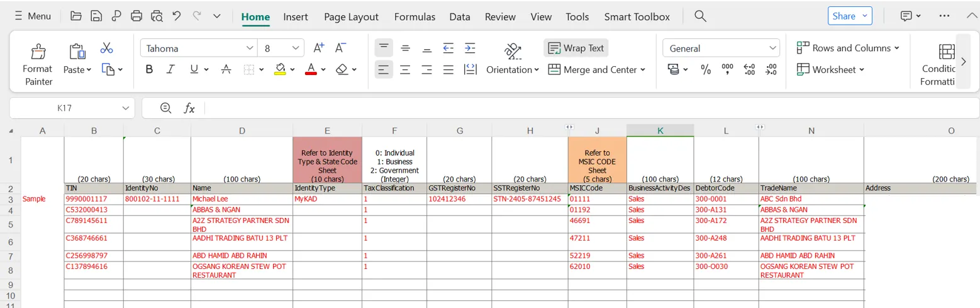Open the General number format dropdown
This screenshot has height=308, width=980.
pos(773,48)
